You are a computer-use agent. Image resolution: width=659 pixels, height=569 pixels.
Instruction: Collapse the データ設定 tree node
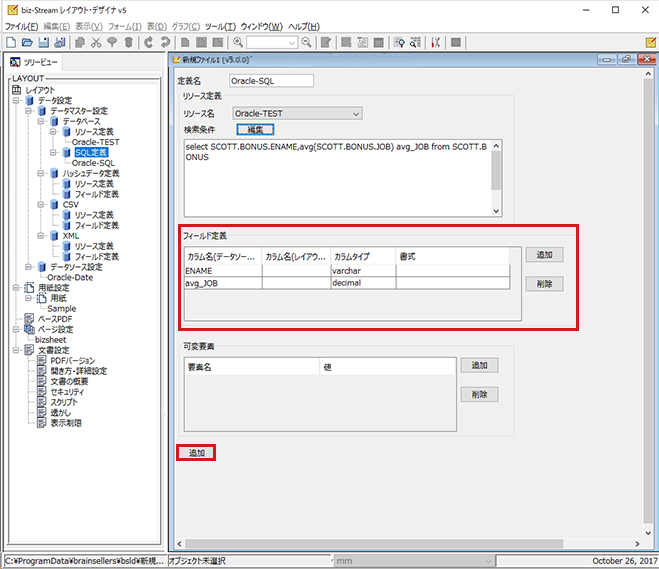click(16, 100)
